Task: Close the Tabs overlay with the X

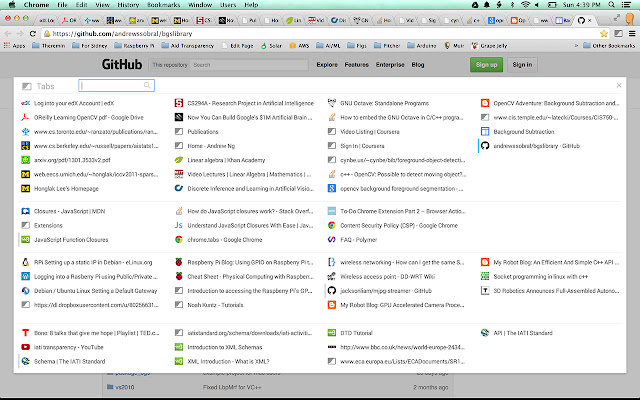Action: point(619,85)
